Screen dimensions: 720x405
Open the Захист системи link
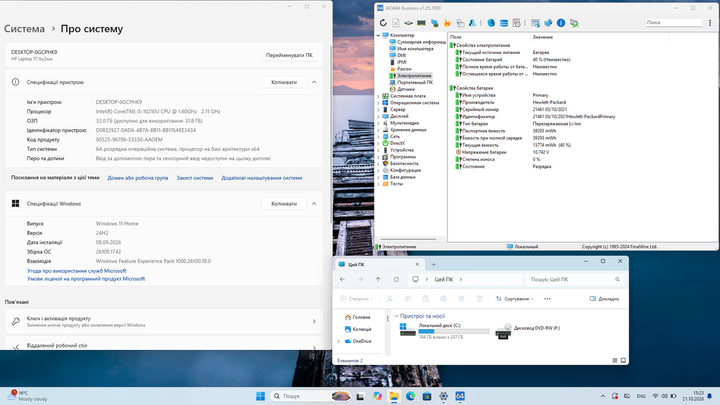195,178
